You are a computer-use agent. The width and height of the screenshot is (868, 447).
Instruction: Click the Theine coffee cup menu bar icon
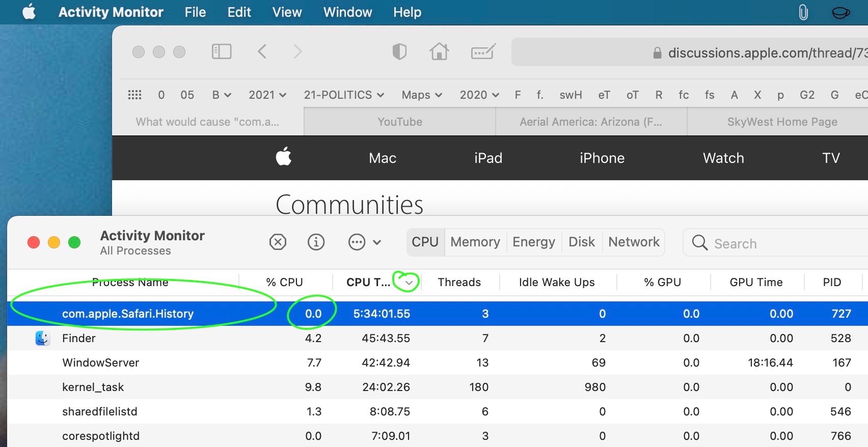(x=840, y=12)
